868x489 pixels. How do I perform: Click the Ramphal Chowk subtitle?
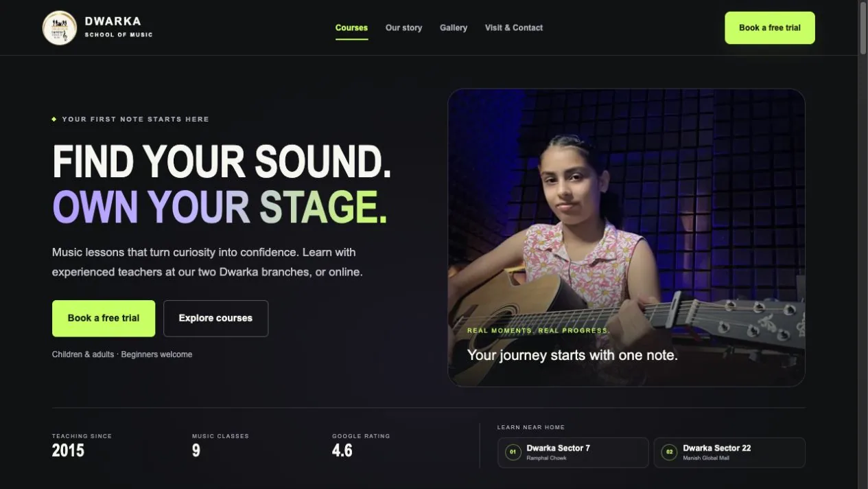click(x=546, y=458)
